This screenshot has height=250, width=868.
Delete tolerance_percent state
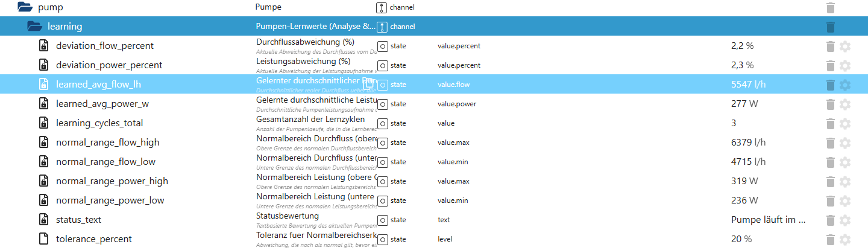click(831, 239)
